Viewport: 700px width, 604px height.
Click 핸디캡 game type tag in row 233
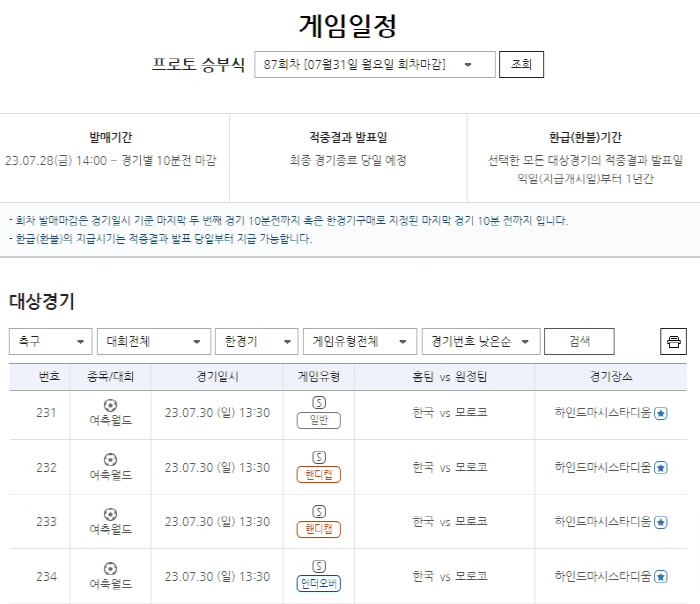319,529
